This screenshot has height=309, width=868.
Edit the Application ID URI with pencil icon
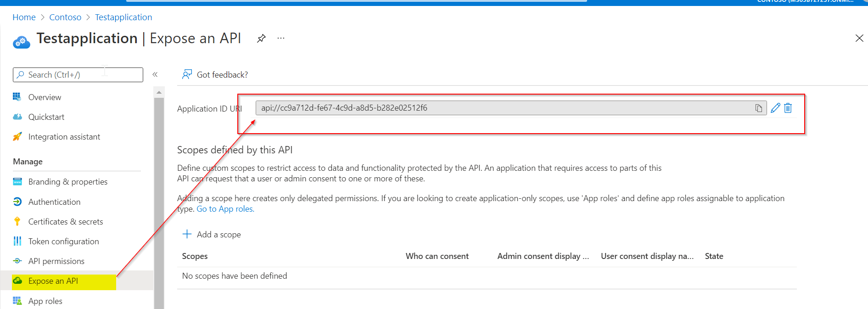[x=775, y=108]
